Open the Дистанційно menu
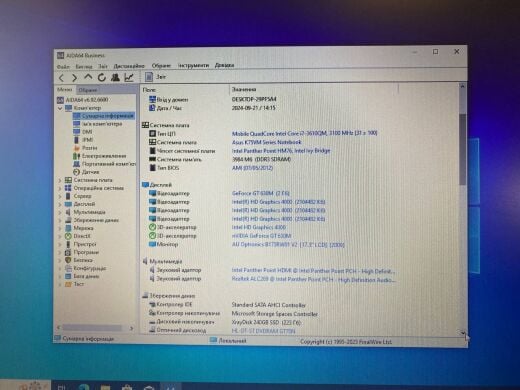 (x=129, y=66)
